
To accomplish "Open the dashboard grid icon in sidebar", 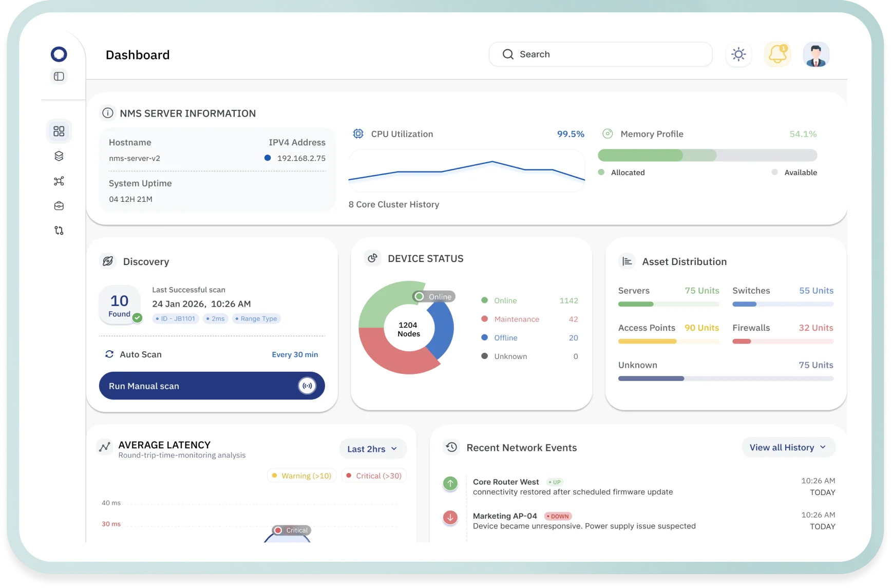I will coord(59,131).
